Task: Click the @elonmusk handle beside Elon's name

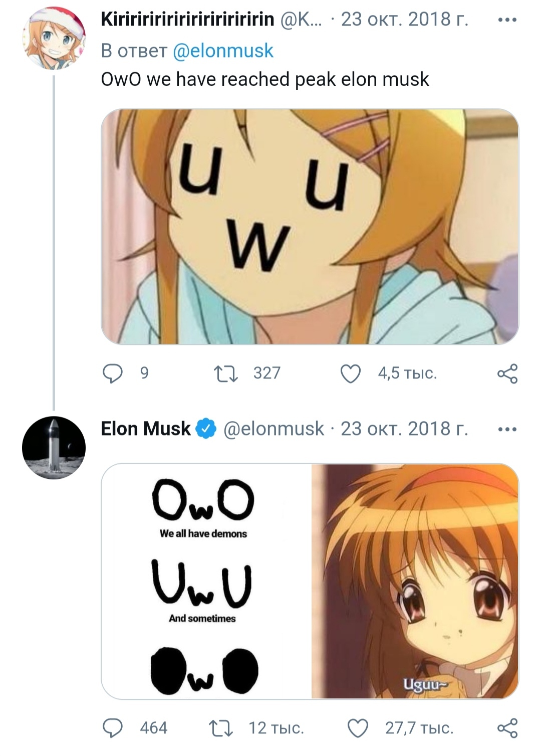Action: [274, 429]
